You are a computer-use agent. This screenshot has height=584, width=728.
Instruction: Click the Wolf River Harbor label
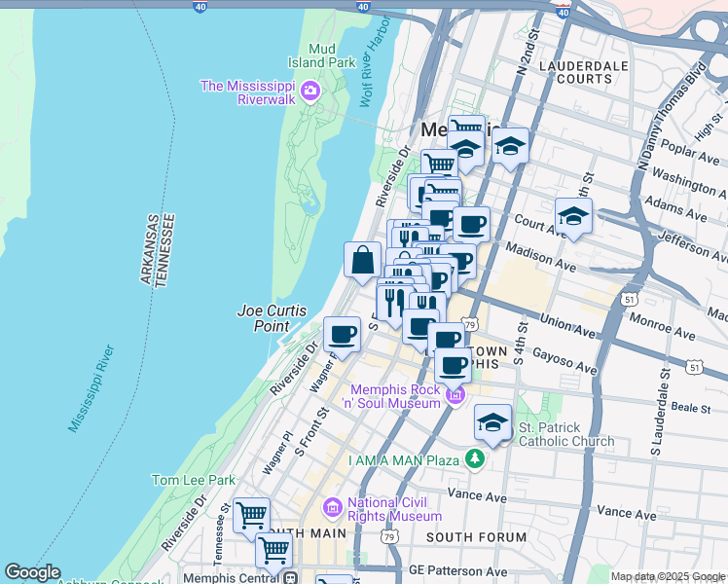click(374, 60)
